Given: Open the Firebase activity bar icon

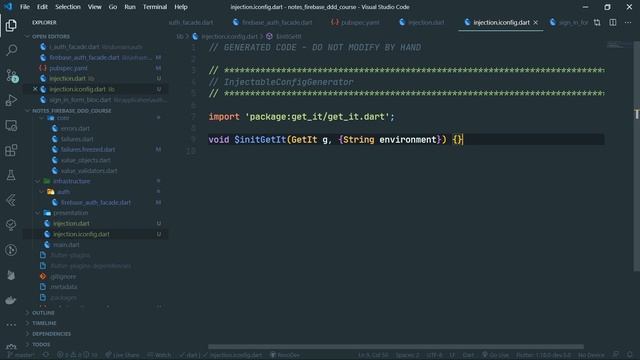Looking at the screenshot, I should [x=11, y=275].
